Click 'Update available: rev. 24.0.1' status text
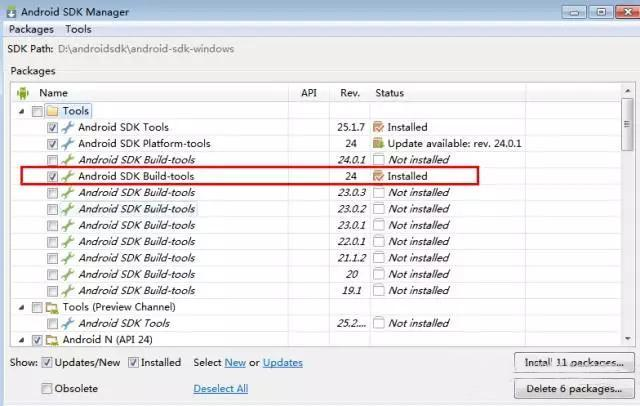This screenshot has height=406, width=640. click(x=454, y=144)
